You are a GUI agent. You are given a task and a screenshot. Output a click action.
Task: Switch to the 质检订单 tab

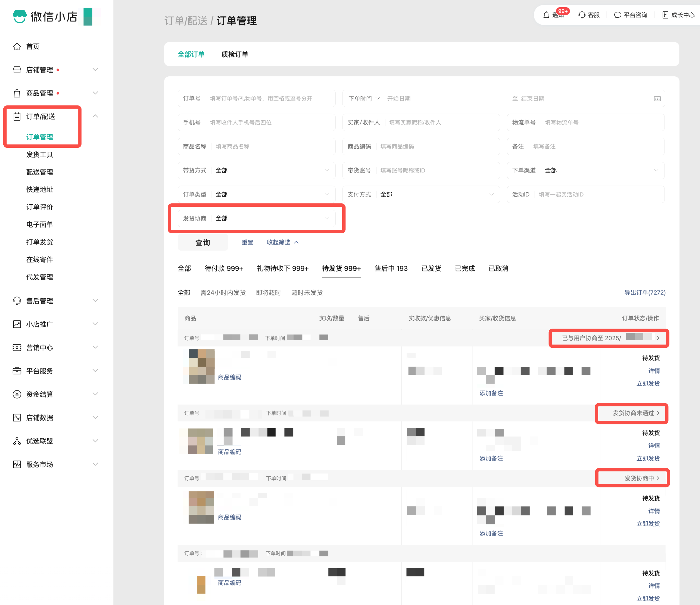234,54
